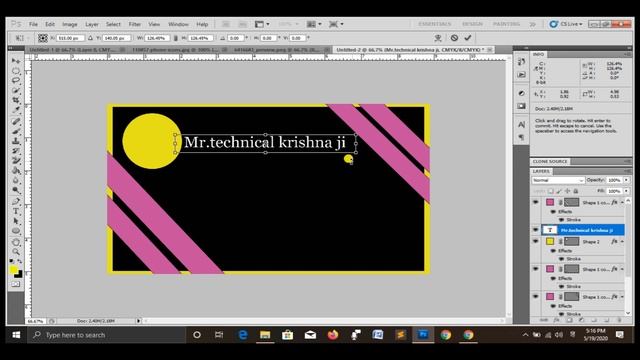Open the Paragraph panel icon in dock
The height and width of the screenshot is (360, 640).
pos(521,137)
